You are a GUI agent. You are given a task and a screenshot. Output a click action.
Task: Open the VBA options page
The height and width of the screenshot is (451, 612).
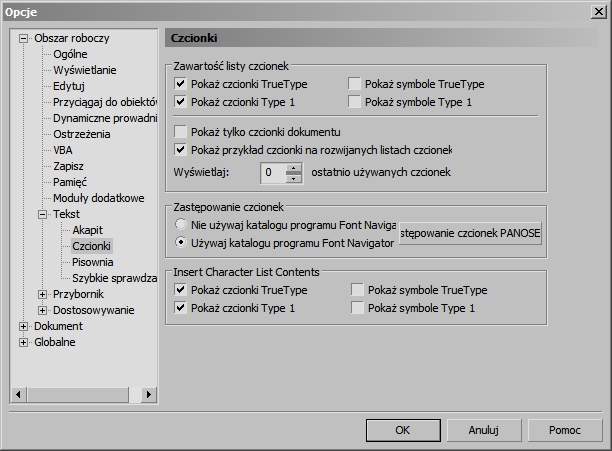coord(63,150)
